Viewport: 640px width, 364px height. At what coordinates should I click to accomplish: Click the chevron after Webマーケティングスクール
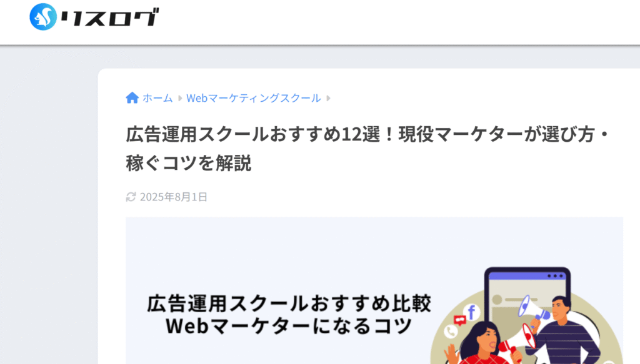coord(328,98)
